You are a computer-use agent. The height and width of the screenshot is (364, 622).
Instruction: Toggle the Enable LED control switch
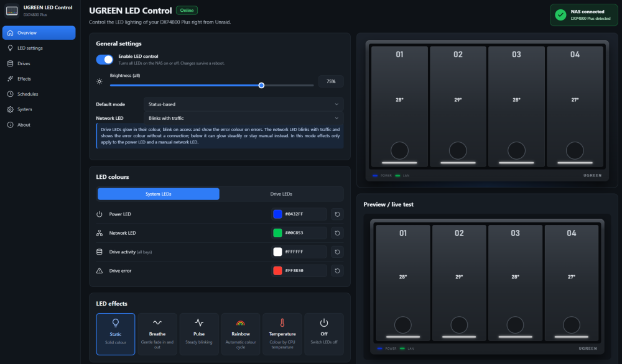pos(104,60)
